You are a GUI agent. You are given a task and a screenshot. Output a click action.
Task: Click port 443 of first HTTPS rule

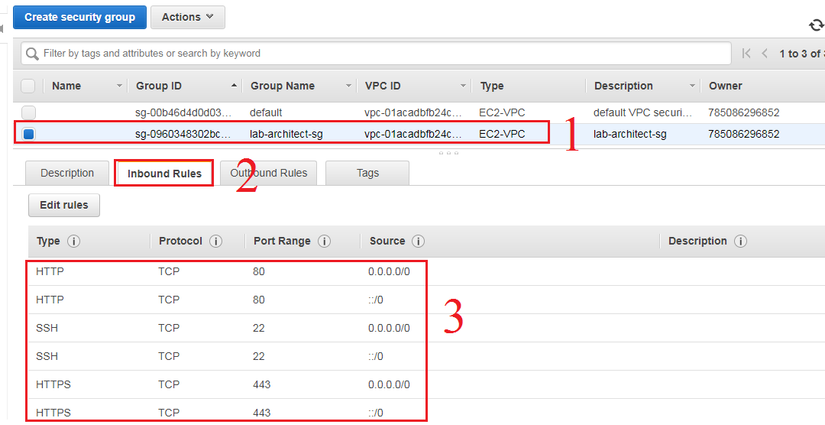[261, 384]
